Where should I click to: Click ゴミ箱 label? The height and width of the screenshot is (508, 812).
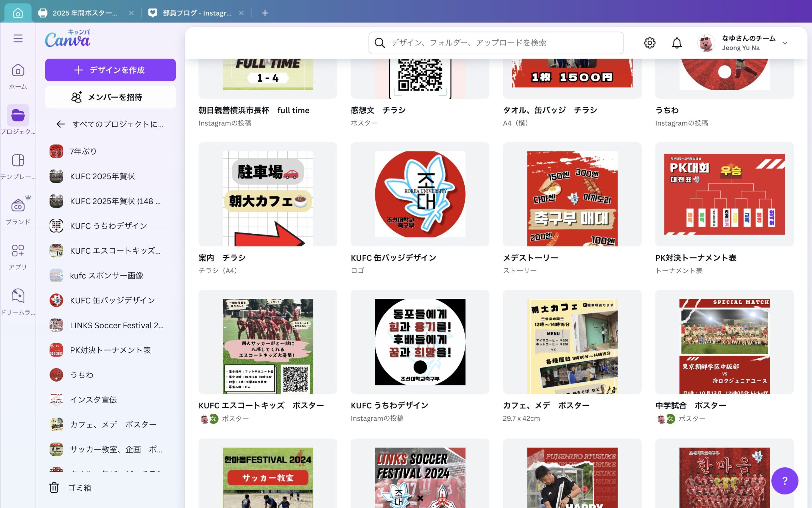click(80, 487)
